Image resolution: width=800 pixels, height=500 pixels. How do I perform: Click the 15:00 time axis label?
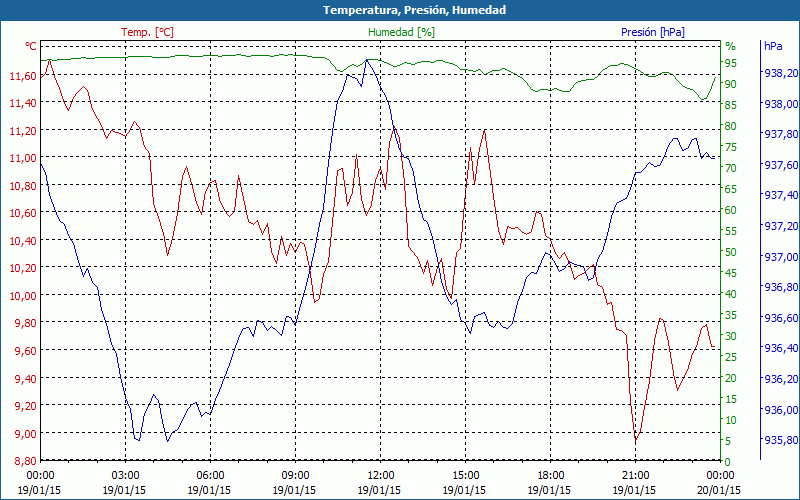[465, 476]
